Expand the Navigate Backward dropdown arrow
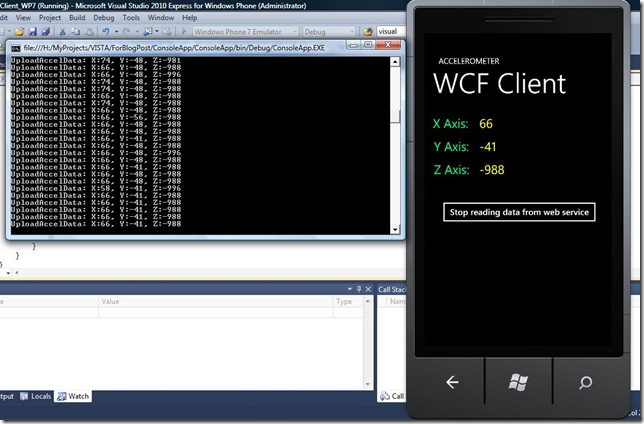This screenshot has width=644, height=424. coord(156,32)
